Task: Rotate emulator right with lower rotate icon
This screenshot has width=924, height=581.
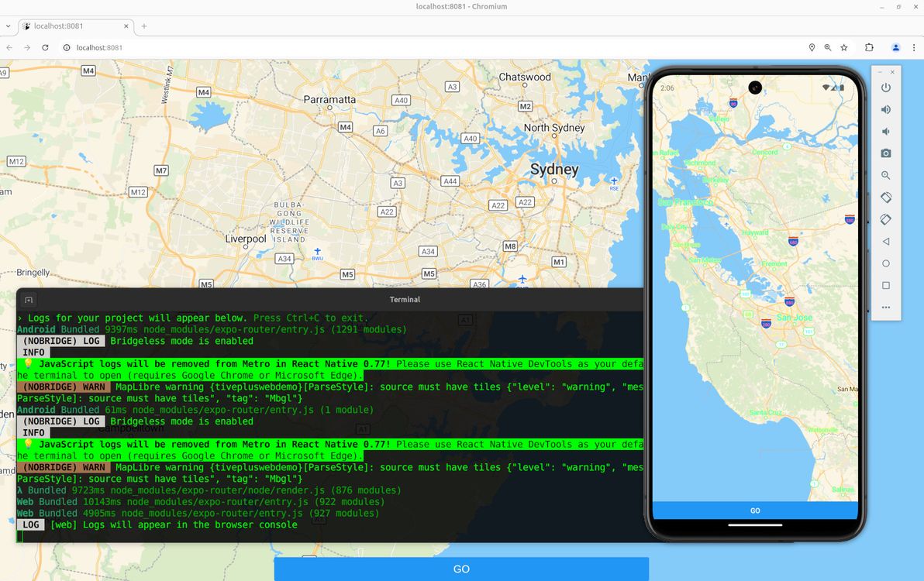Action: [x=886, y=219]
